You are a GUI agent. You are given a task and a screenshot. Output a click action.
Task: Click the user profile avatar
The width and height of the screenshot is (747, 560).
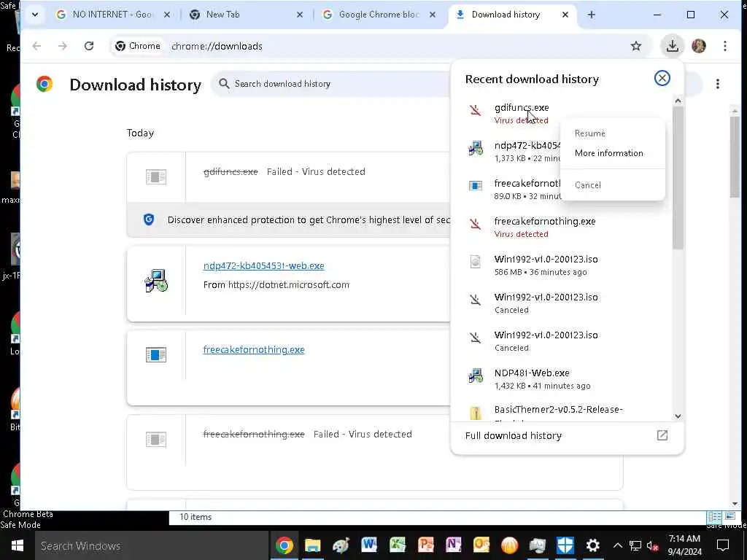click(699, 46)
